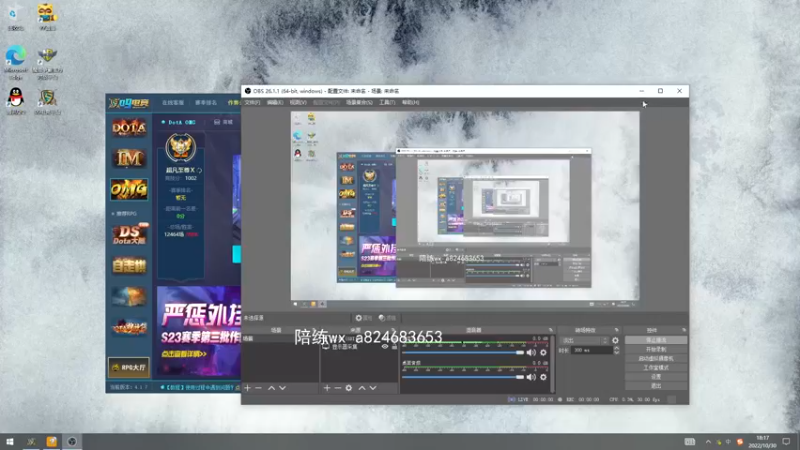Click 停止推流 stop streaming button
This screenshot has height=450, width=800.
656,340
